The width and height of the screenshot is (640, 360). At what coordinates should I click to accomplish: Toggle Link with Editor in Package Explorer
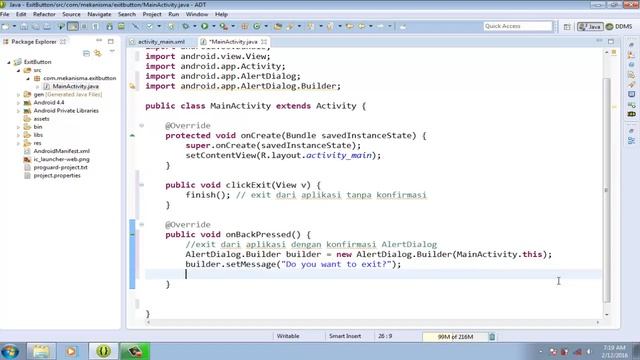click(x=98, y=53)
